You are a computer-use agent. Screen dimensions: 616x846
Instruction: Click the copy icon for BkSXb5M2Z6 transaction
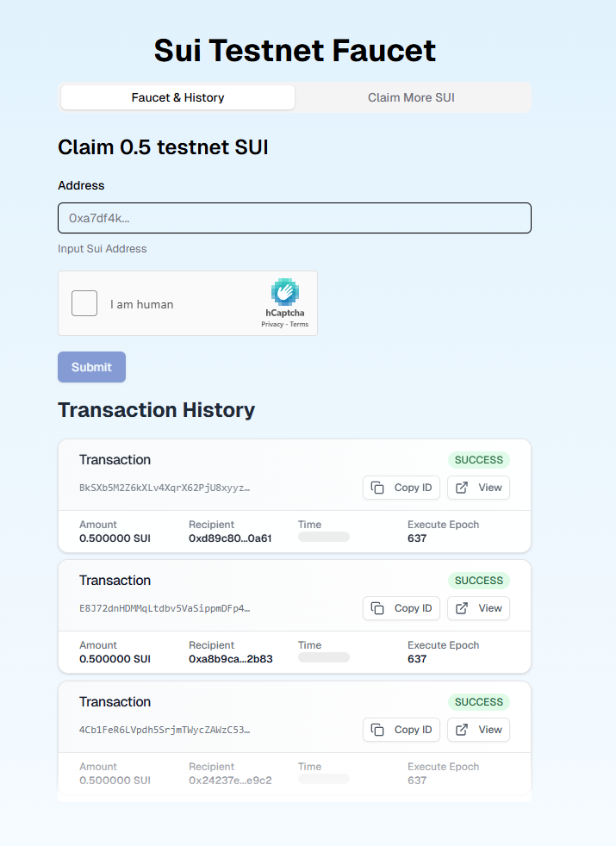377,488
